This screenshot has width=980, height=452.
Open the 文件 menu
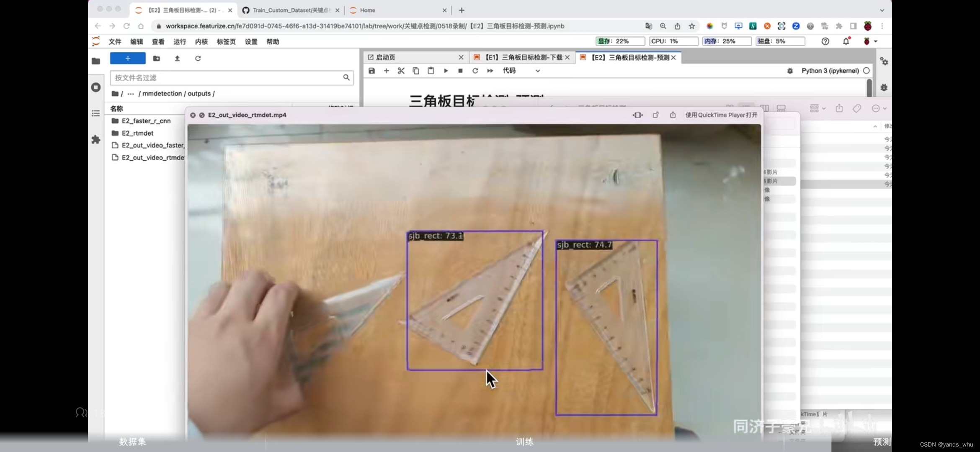tap(115, 41)
